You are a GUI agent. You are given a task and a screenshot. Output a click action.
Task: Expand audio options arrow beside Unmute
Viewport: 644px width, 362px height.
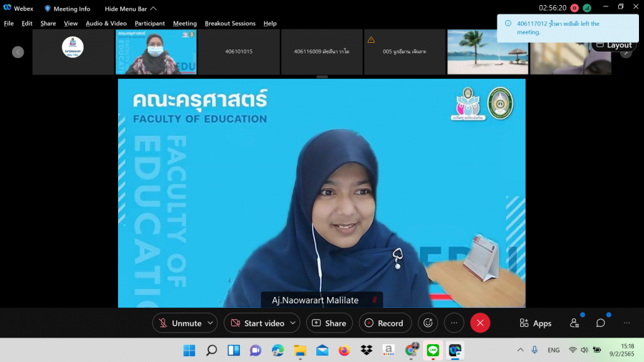coord(210,323)
